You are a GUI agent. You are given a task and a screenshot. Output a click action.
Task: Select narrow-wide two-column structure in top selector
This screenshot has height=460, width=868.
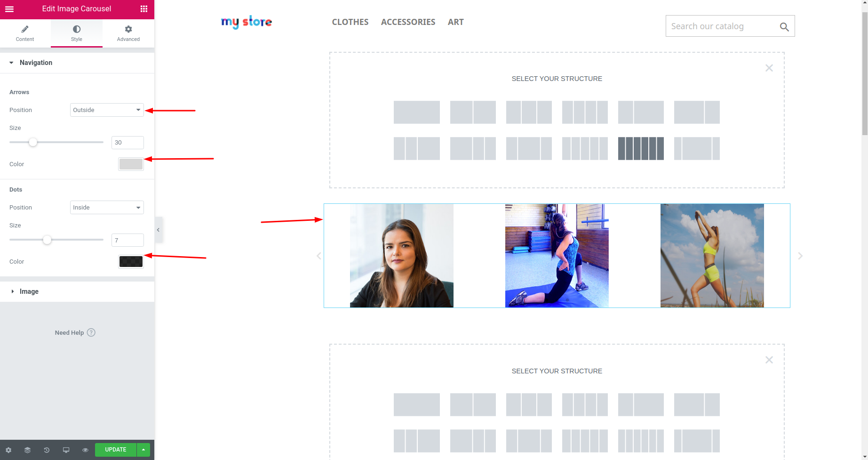coord(641,112)
